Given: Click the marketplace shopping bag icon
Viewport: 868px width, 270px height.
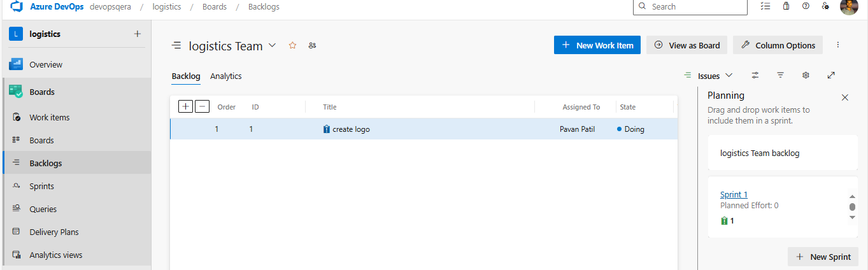Looking at the screenshot, I should pyautogui.click(x=786, y=6).
